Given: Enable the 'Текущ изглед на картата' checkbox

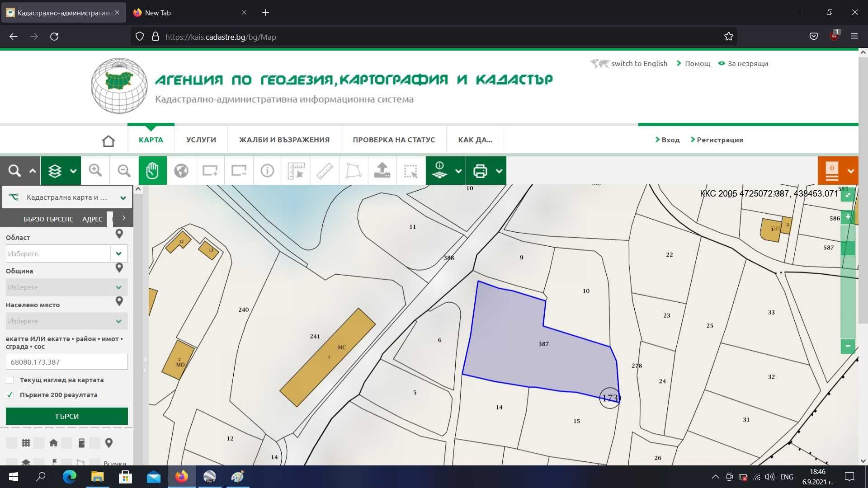Looking at the screenshot, I should pos(9,380).
